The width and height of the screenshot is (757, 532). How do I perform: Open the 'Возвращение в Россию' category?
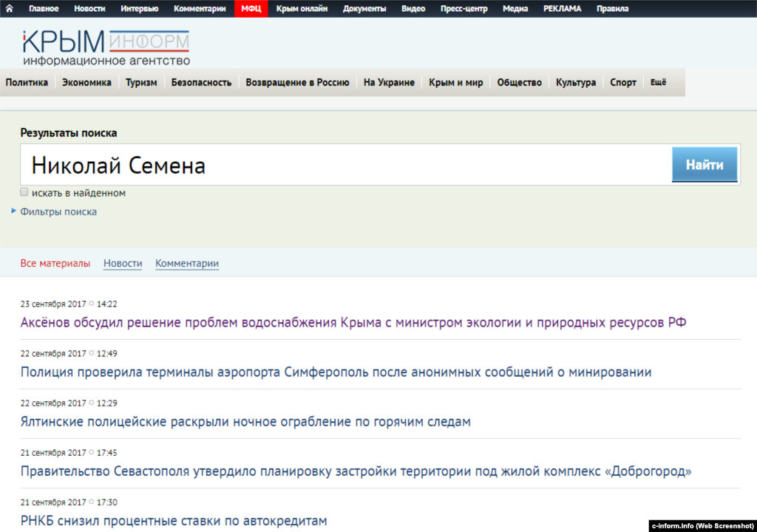click(x=297, y=83)
